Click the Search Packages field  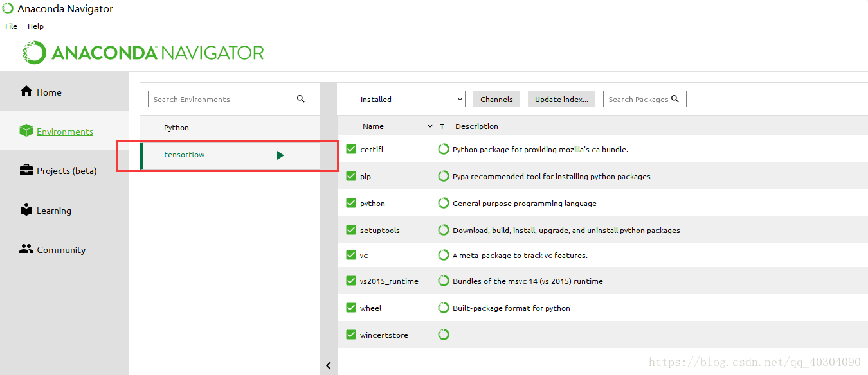[645, 99]
